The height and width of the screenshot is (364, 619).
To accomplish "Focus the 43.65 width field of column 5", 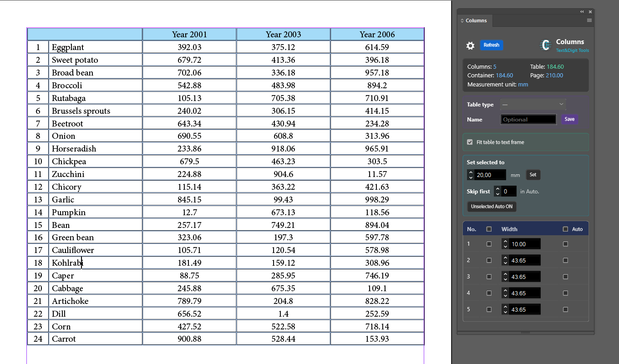I will (x=525, y=309).
